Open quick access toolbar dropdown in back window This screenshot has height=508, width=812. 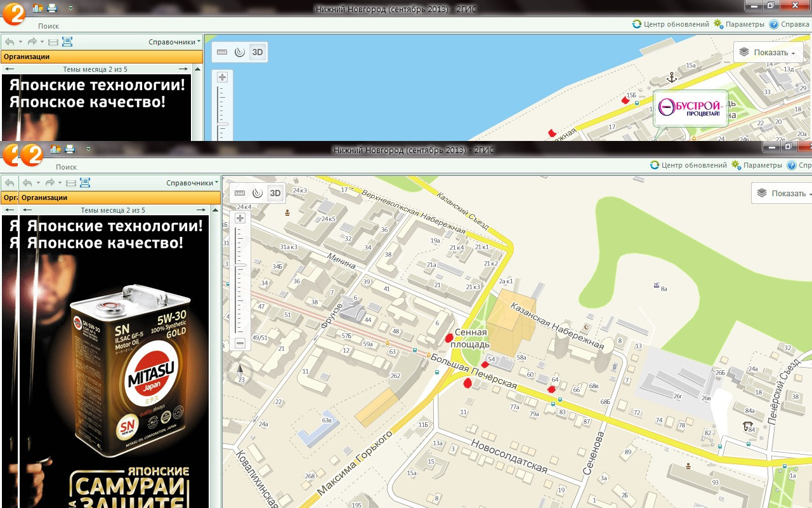70,8
